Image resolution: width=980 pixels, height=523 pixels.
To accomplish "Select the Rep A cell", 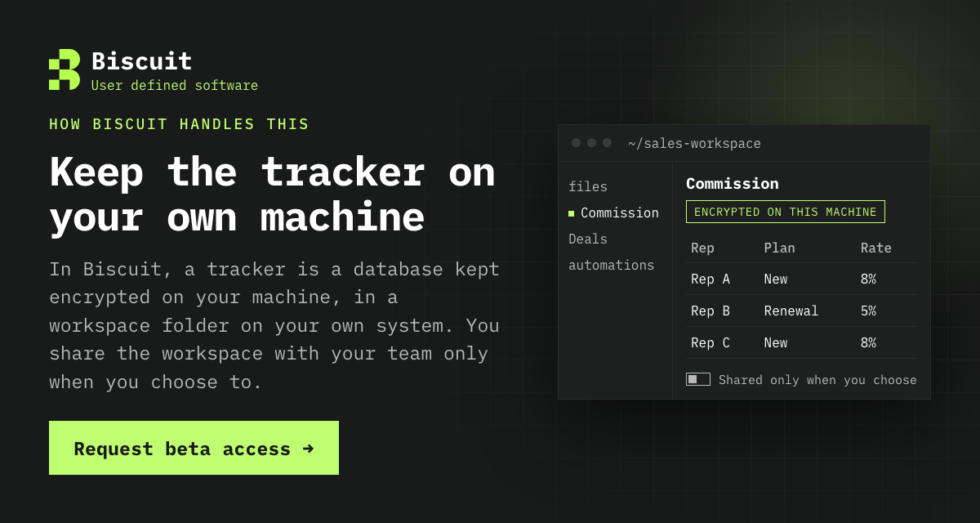I will coord(710,279).
